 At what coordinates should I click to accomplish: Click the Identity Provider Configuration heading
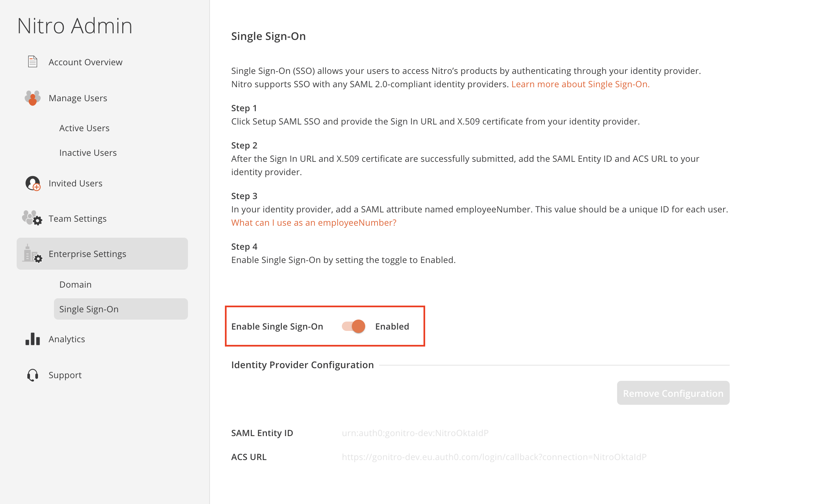[x=302, y=365]
